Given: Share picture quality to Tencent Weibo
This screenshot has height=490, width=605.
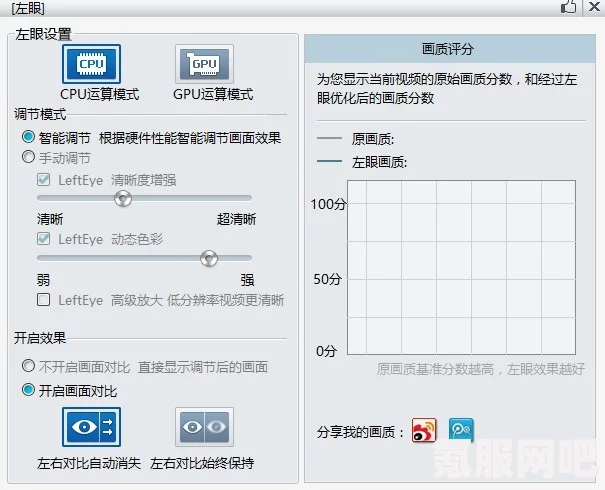Looking at the screenshot, I should point(461,430).
